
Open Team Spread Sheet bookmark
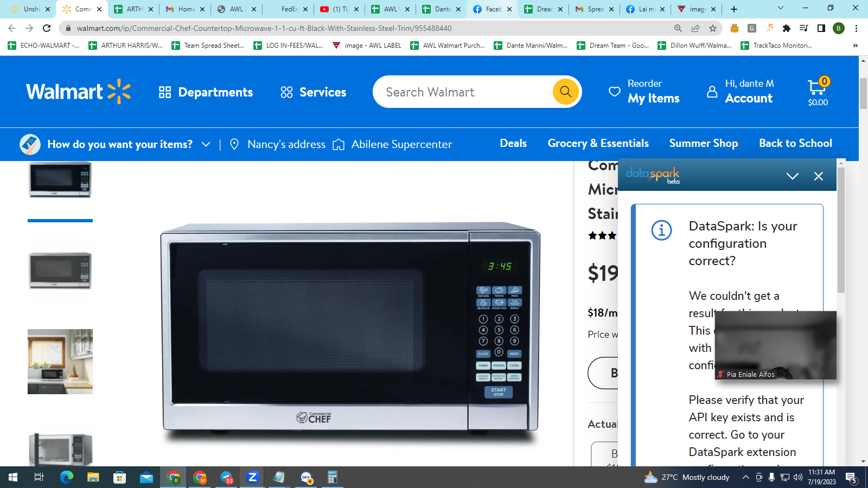(208, 46)
